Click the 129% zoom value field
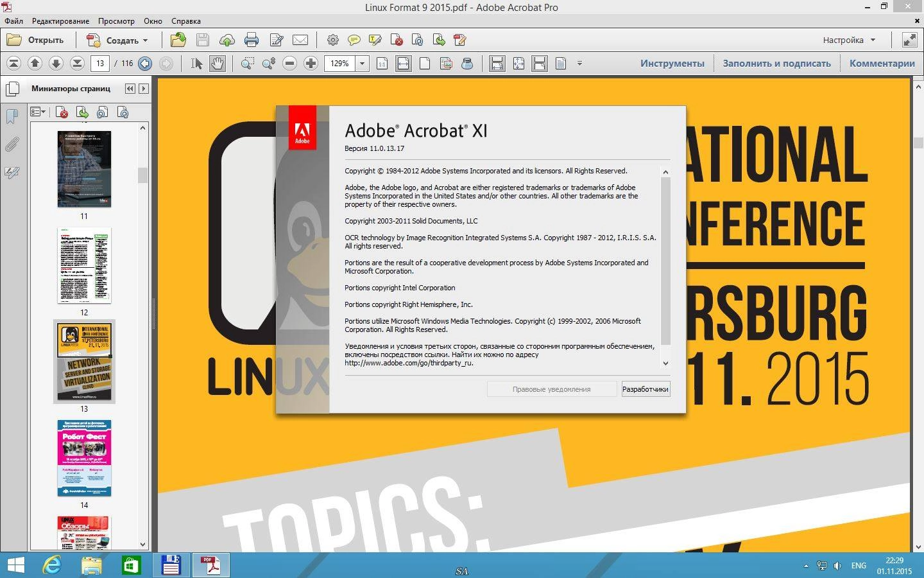Image resolution: width=924 pixels, height=578 pixels. tap(339, 63)
